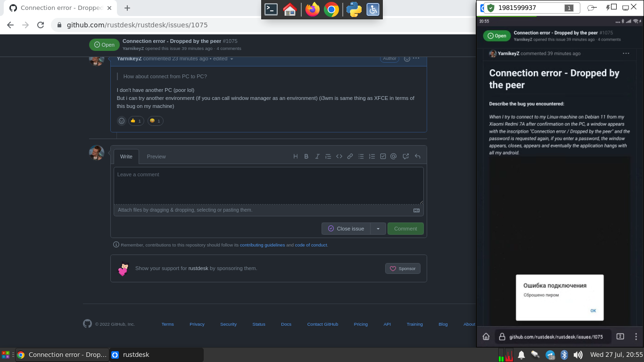
Task: Insert a code block into the comment
Action: point(339,156)
